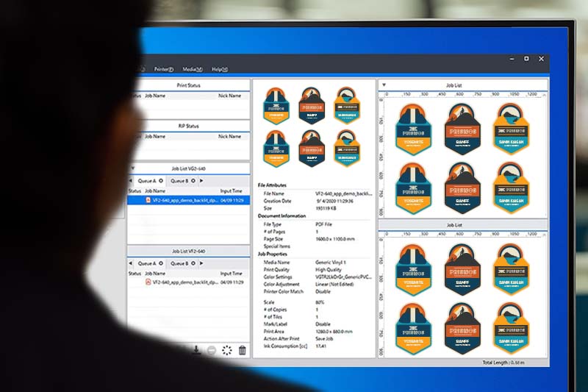Select Queue A tab in VF2-640 list
This screenshot has width=588, height=392.
point(147,263)
